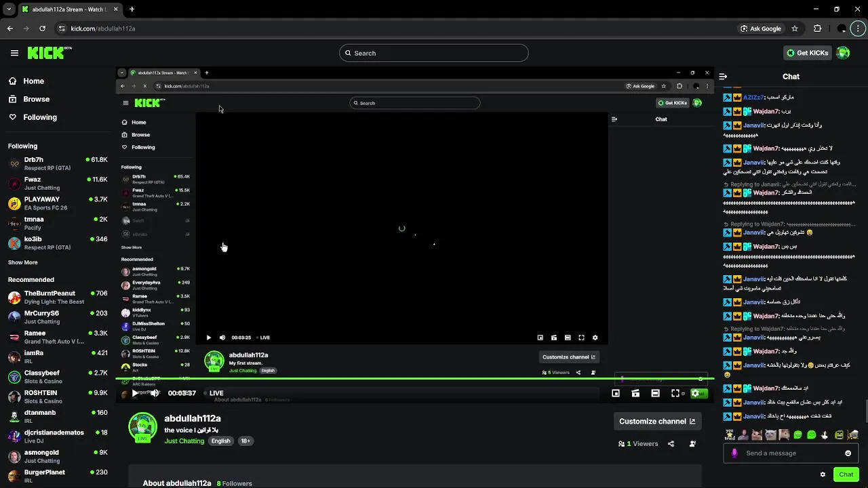Open the tab search dropdown arrow
The width and height of the screenshot is (868, 488).
(8, 9)
